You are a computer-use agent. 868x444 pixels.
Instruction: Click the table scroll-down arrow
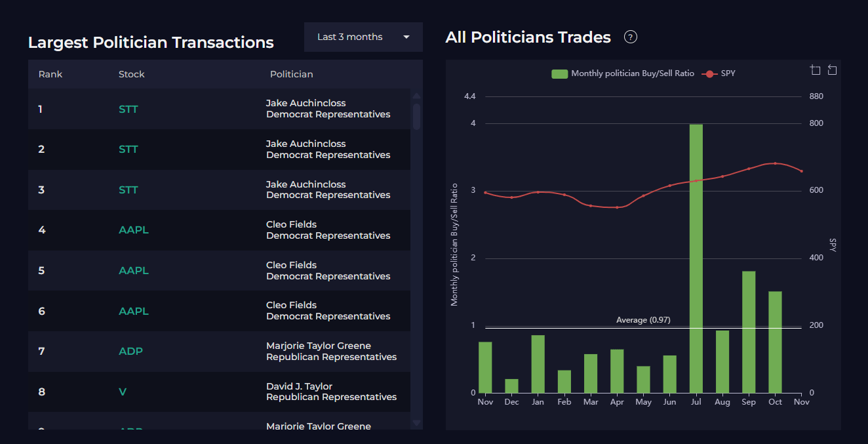click(x=416, y=423)
